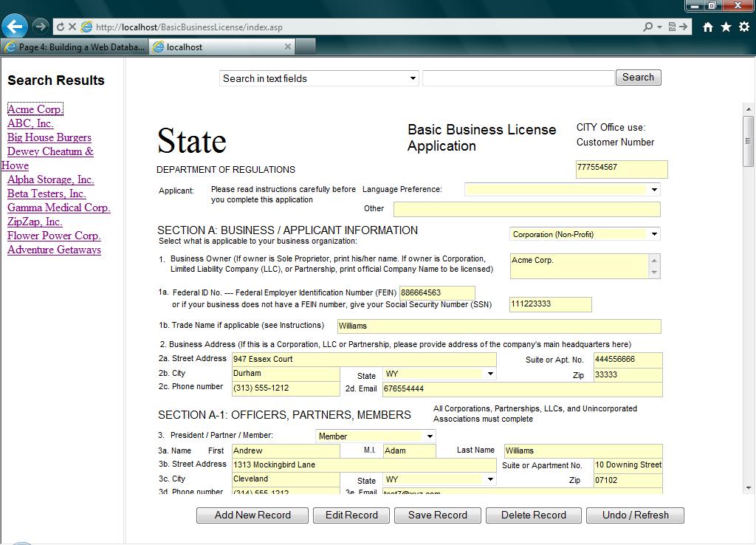This screenshot has width=756, height=545.
Task: Click Undo / Refresh button
Action: [636, 515]
